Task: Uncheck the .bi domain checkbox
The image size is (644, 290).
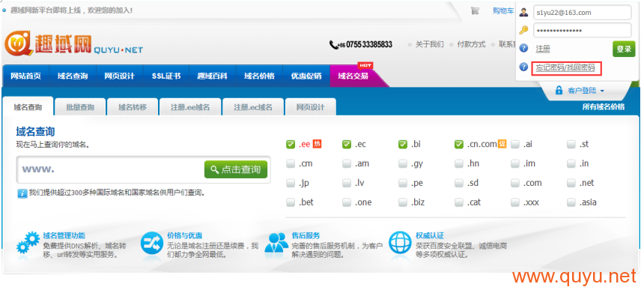Action: 403,145
